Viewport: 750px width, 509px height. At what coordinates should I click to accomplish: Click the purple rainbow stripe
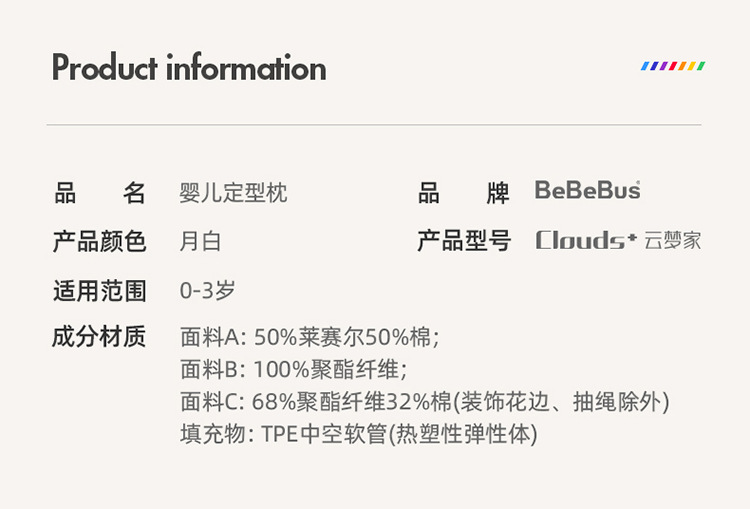664,66
